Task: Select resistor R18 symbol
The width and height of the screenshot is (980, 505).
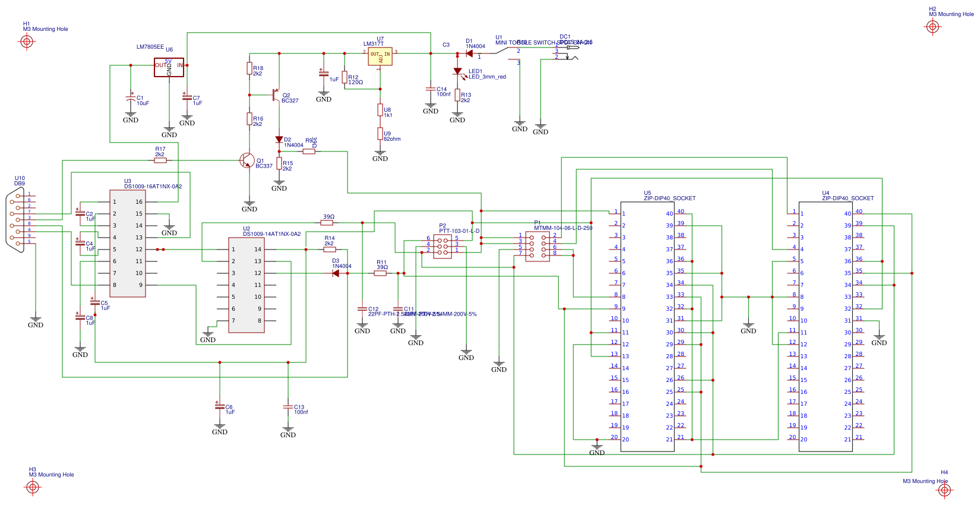Action: pos(249,69)
